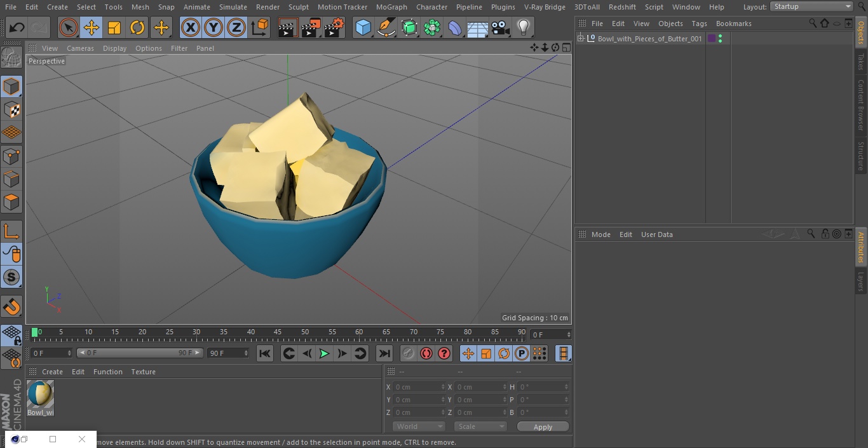Screen dimensions: 868x448
Task: Switch to Polygons mode
Action: tap(11, 202)
